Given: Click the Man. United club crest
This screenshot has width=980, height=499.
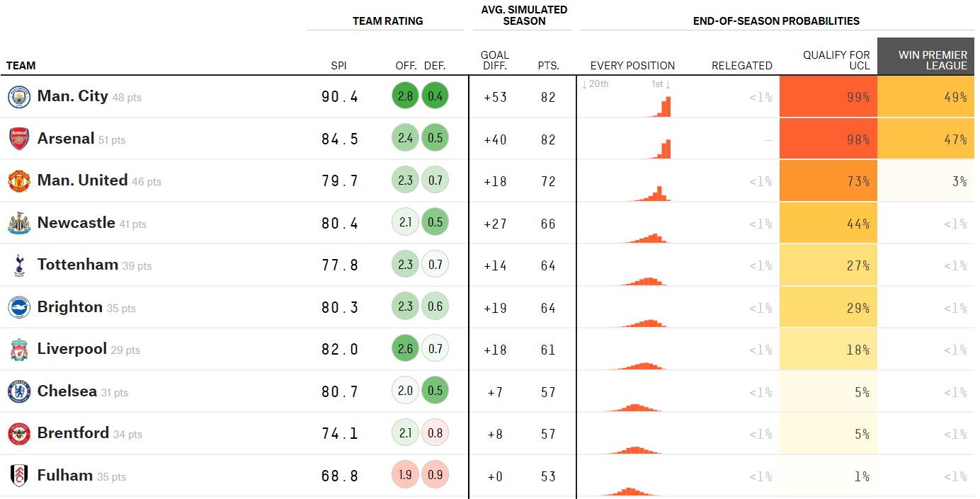Looking at the screenshot, I should tap(19, 181).
